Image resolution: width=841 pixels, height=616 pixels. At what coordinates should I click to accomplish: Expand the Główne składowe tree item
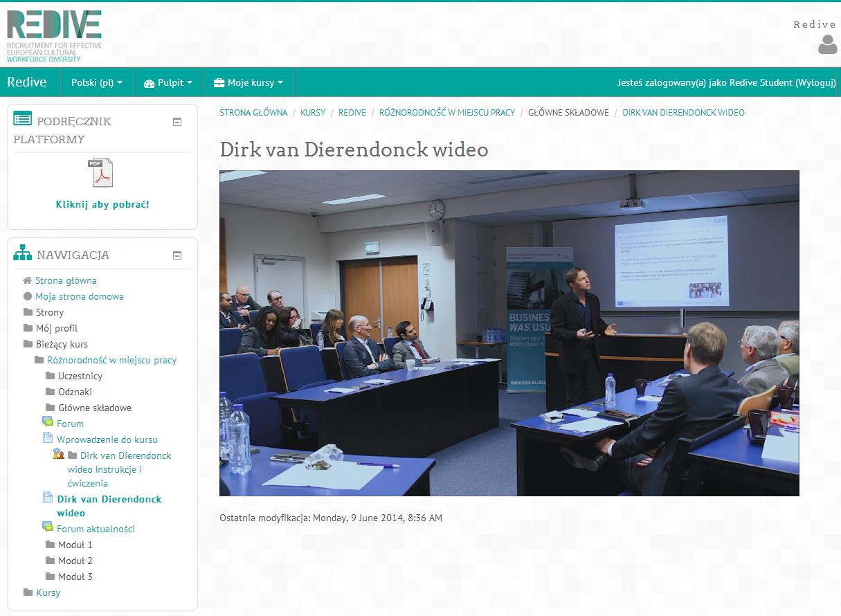[x=94, y=408]
